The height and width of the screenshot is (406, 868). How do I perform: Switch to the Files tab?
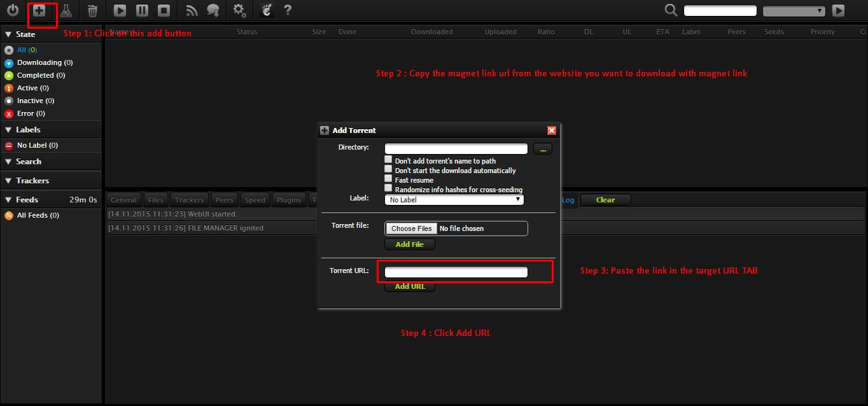[156, 200]
